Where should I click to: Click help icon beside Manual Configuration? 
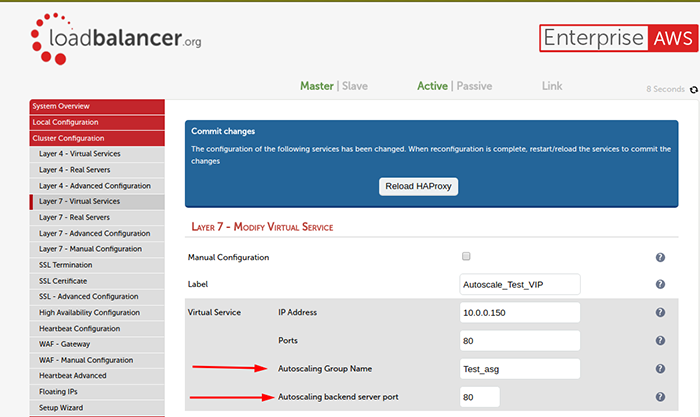click(660, 258)
